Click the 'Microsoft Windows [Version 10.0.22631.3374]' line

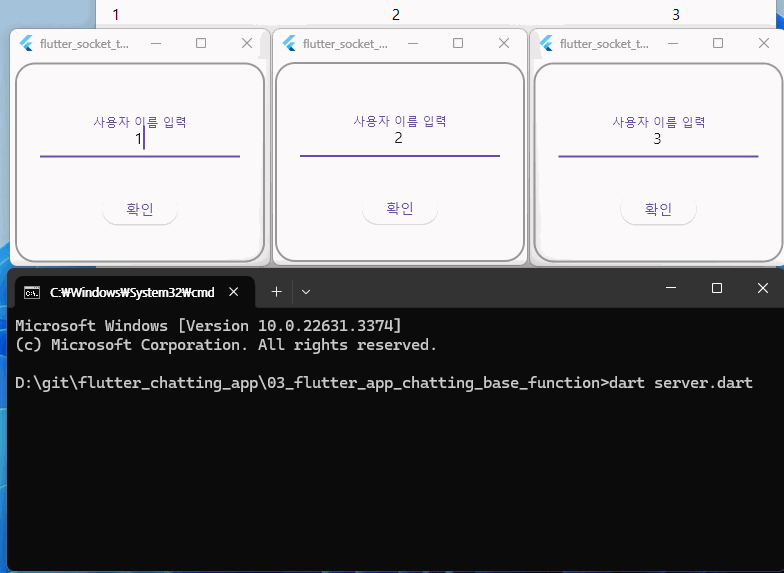pos(208,326)
